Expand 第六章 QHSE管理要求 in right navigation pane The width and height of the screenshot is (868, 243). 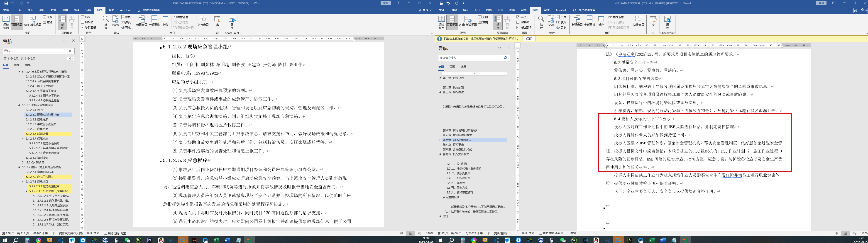pyautogui.click(x=440, y=140)
